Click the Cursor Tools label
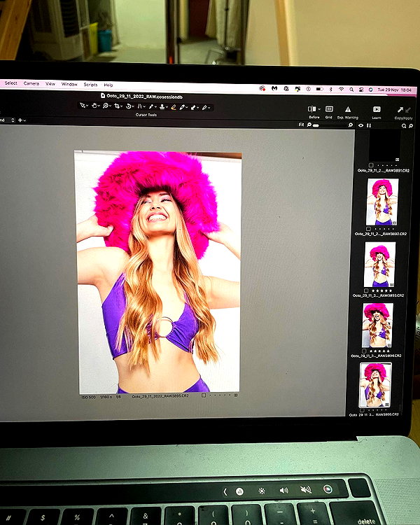Viewport: 420px width, 525px height. pos(146,115)
